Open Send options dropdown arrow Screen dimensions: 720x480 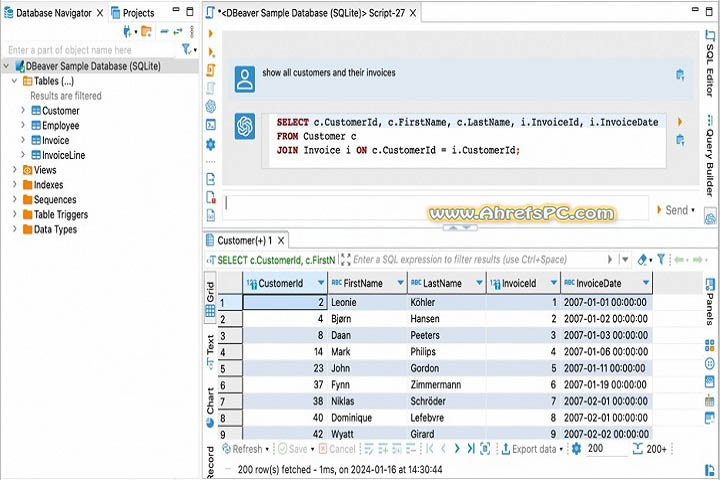[693, 210]
